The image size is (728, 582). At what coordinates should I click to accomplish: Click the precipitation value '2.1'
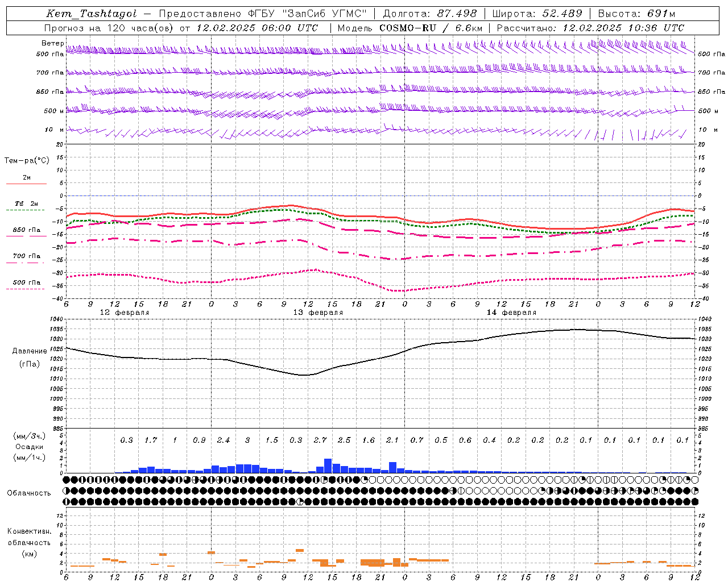click(392, 440)
